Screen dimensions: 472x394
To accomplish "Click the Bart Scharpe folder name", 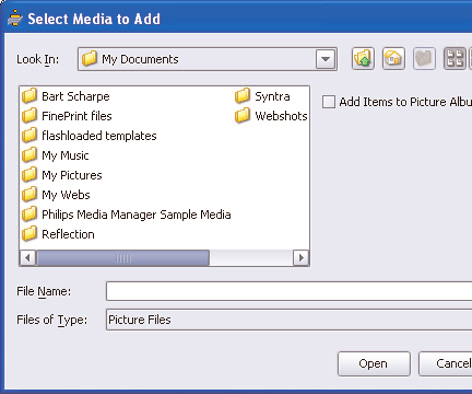I will (x=76, y=97).
